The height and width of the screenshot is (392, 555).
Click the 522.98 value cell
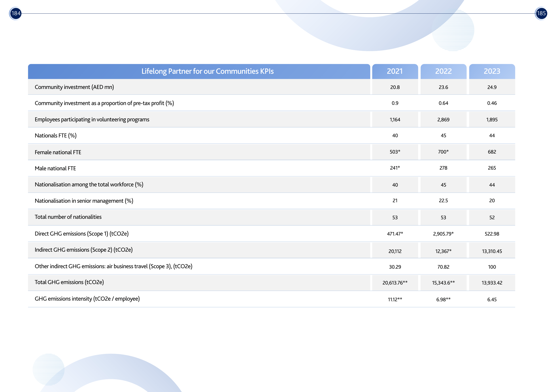(x=492, y=234)
